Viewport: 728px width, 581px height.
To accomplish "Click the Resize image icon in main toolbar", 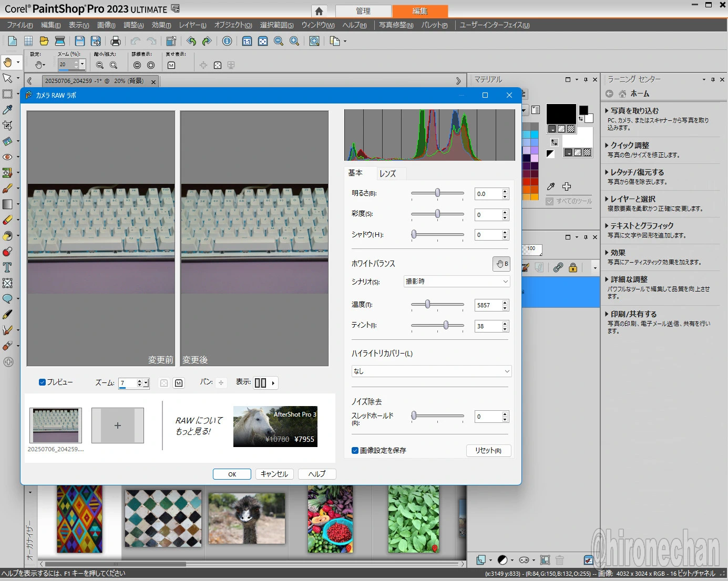I will [171, 41].
